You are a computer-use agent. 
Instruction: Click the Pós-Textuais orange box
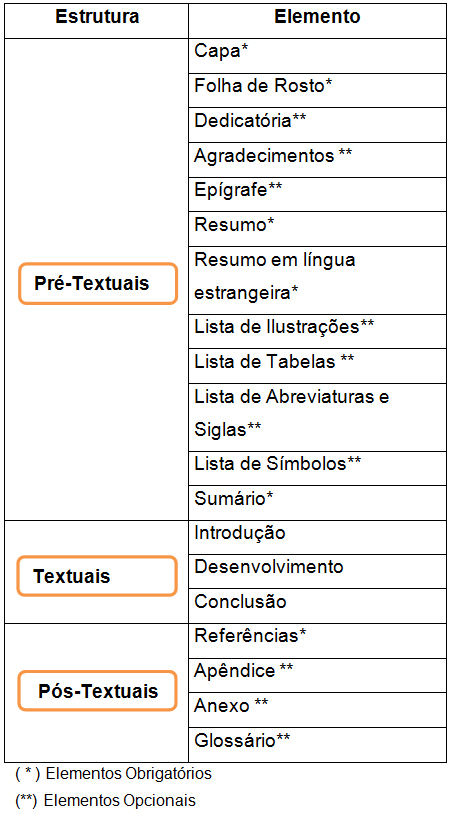[x=97, y=691]
